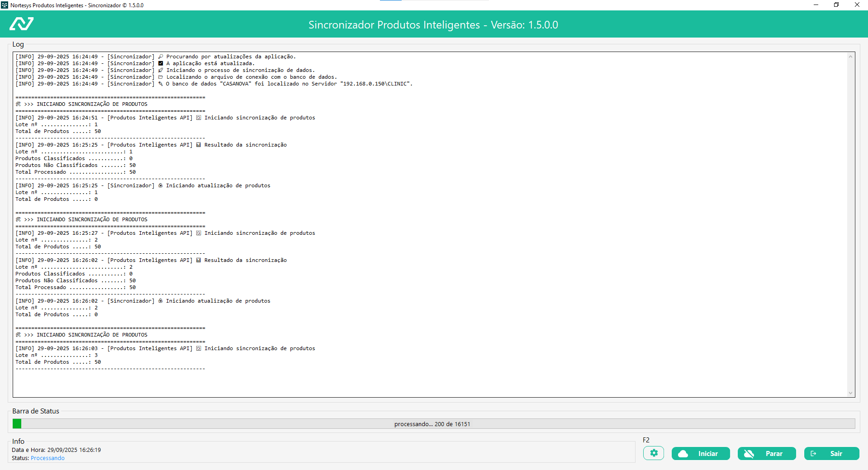Image resolution: width=868 pixels, height=470 pixels.
Task: Click the magnifier icon beside 'Procurando por atualizações'
Action: (x=161, y=57)
